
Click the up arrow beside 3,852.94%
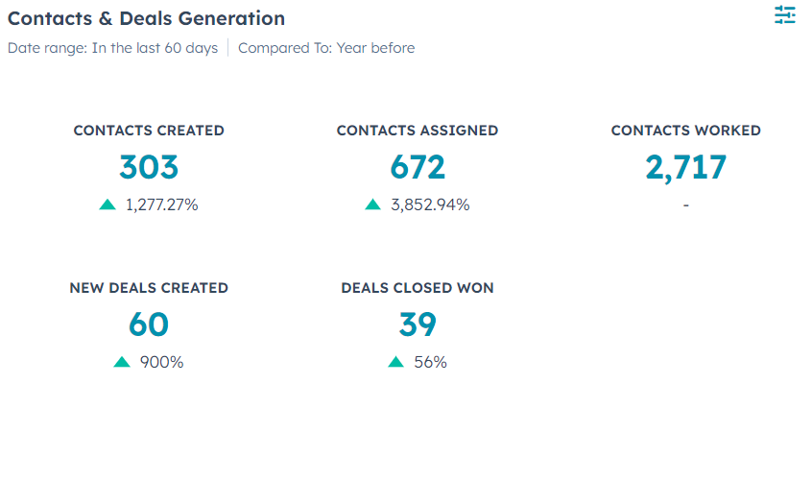pyautogui.click(x=373, y=204)
